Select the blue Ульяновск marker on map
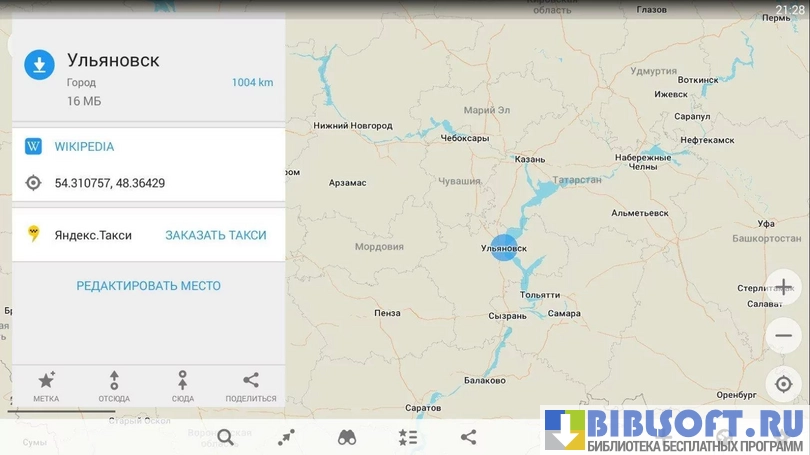810x455 pixels. tap(505, 248)
